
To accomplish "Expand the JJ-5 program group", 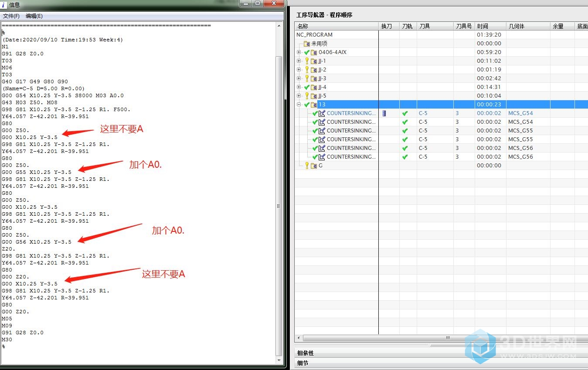I will point(299,96).
